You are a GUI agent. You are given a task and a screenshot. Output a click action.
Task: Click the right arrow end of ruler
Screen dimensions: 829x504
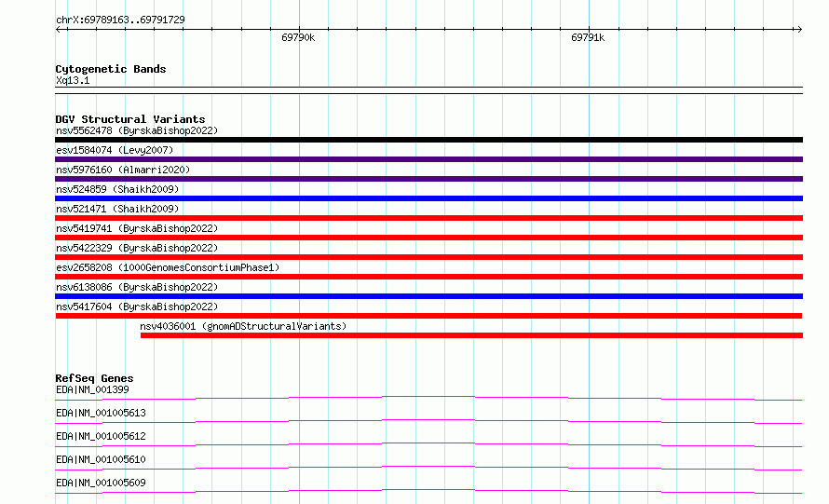[x=799, y=29]
